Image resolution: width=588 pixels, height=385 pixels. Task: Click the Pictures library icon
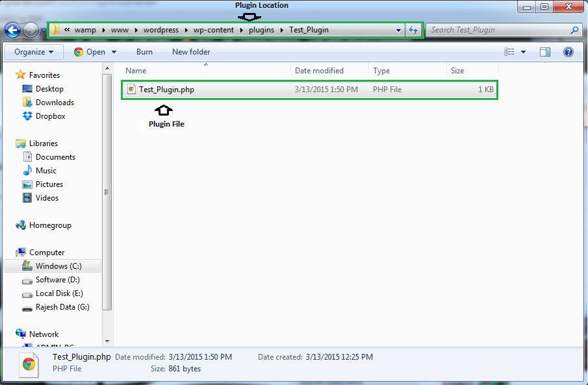coord(27,184)
